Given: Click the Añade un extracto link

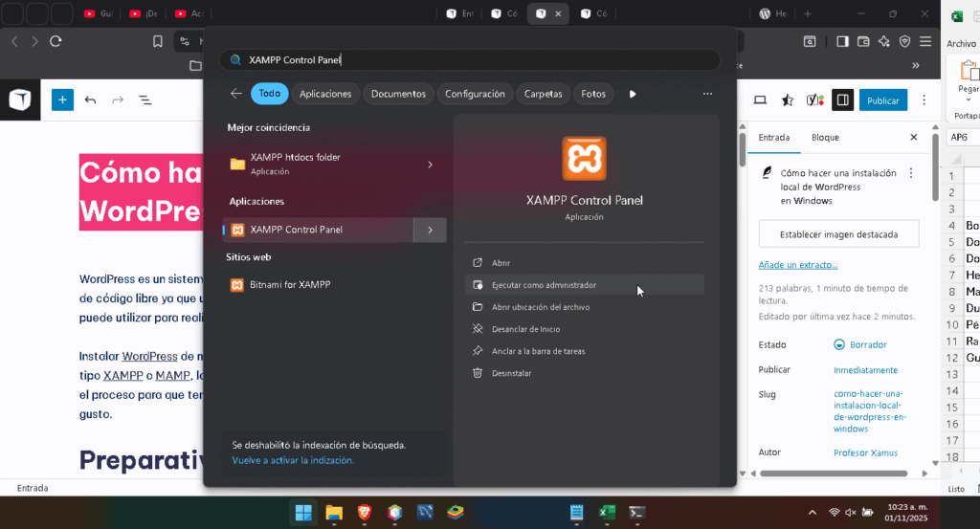Looking at the screenshot, I should click(x=798, y=265).
